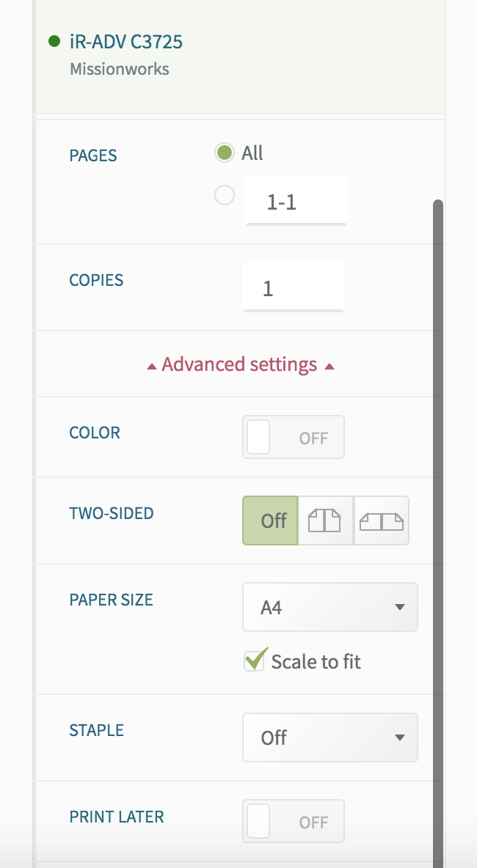The width and height of the screenshot is (477, 868).
Task: Select short-edge two-sided binding icon
Action: pyautogui.click(x=382, y=521)
